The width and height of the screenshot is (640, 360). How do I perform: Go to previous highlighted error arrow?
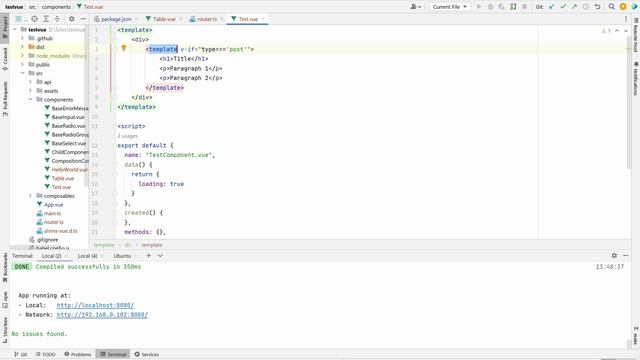617,31
